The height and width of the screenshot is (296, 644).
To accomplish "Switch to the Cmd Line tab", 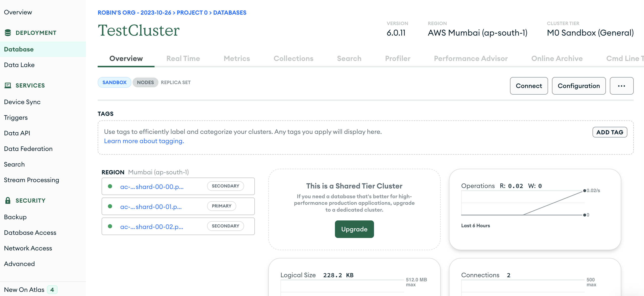I will [625, 59].
